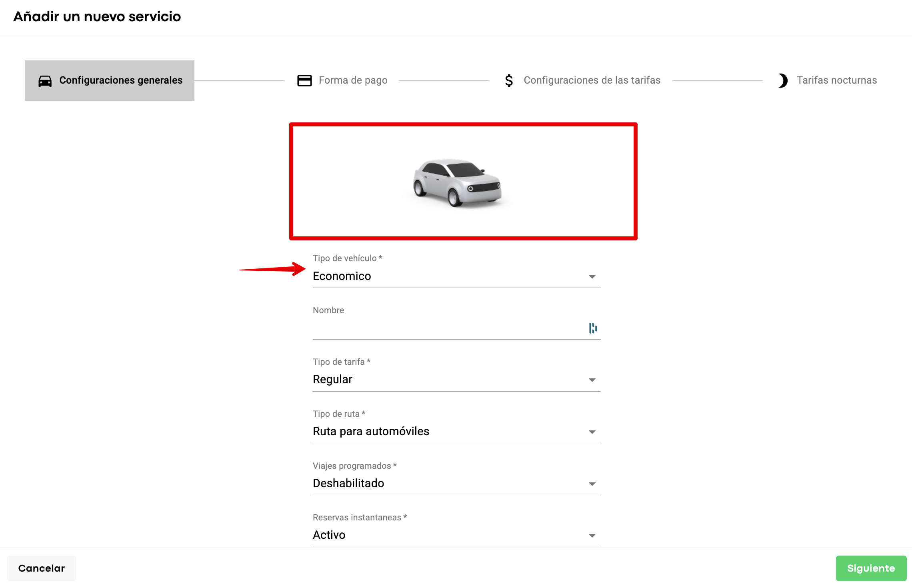Image resolution: width=912 pixels, height=588 pixels.
Task: Click the car icon in Configuraciones generales
Action: [45, 81]
